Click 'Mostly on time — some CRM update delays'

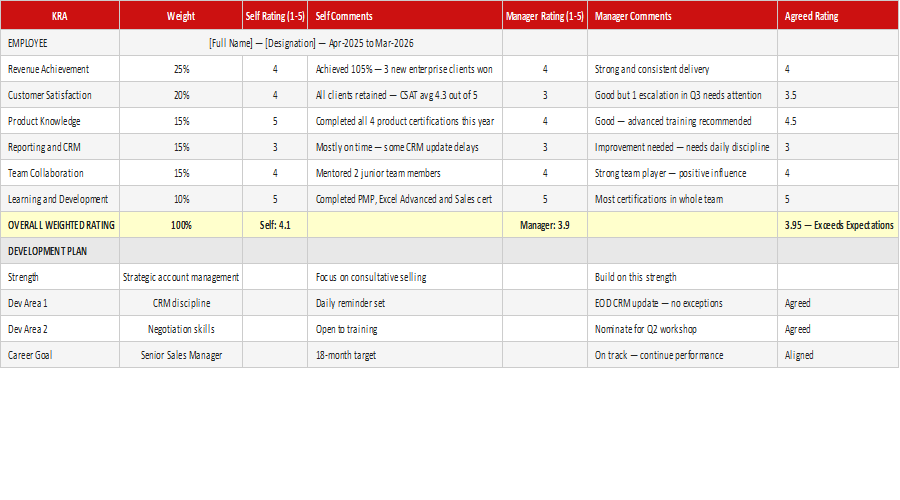405,147
